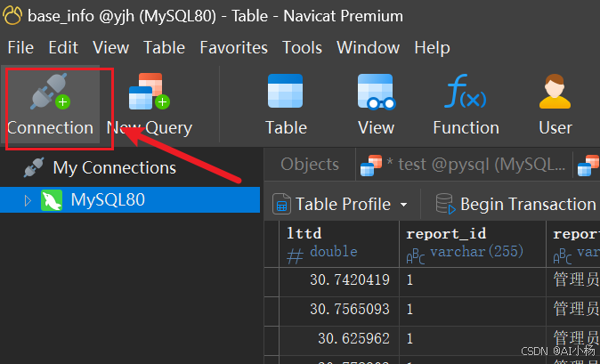Click the MySQL80 dolphin icon
This screenshot has width=600, height=364.
(52, 200)
